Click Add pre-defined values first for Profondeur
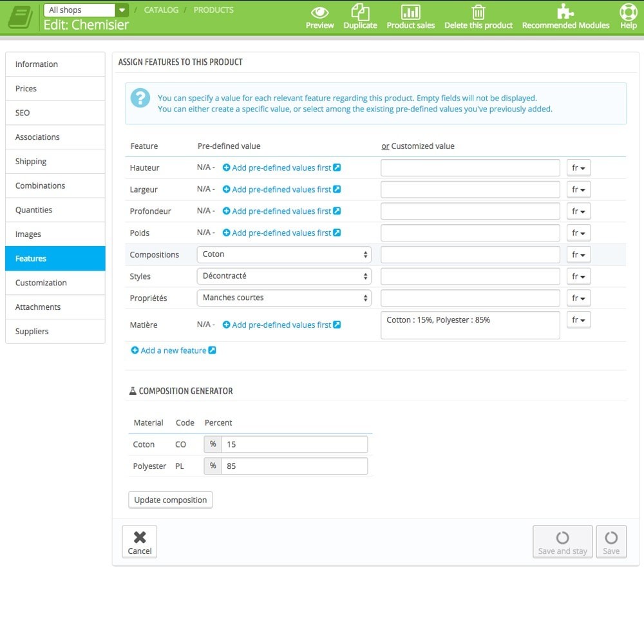 (x=281, y=211)
